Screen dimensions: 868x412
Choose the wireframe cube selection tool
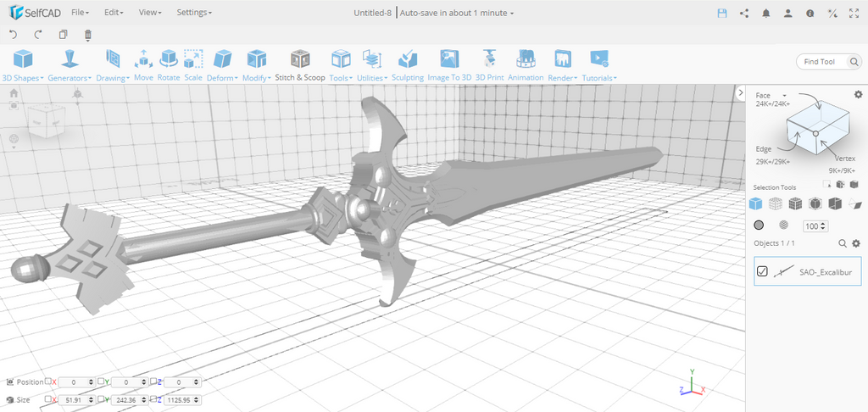[776, 203]
